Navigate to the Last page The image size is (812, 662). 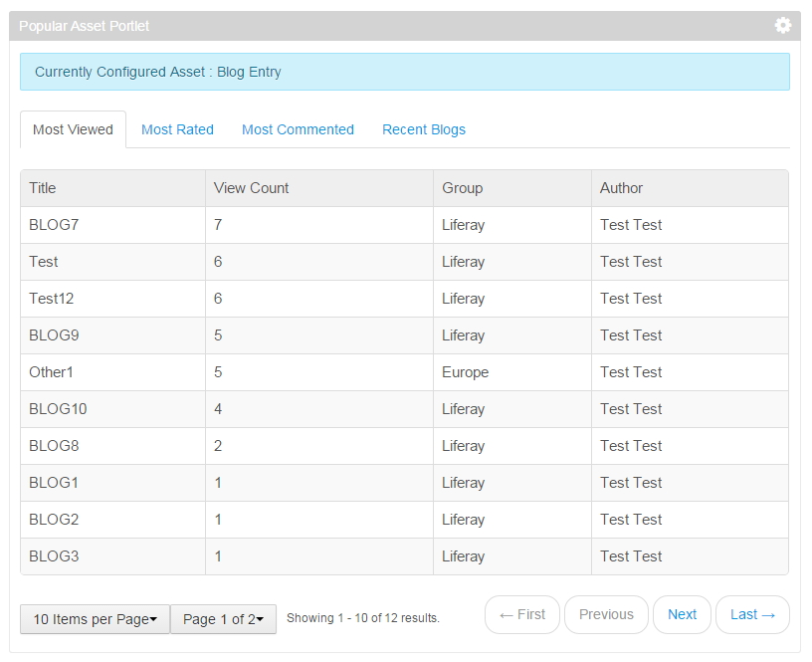coord(752,614)
